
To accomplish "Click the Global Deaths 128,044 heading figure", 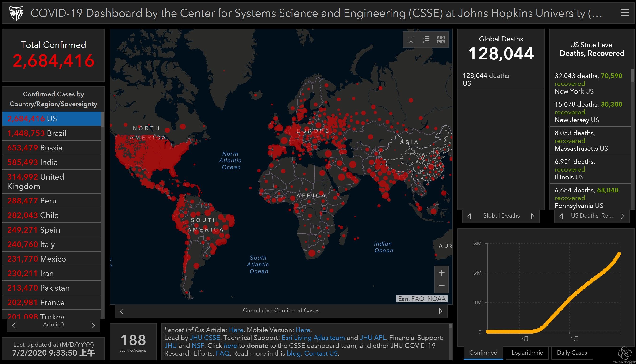I will pos(501,53).
